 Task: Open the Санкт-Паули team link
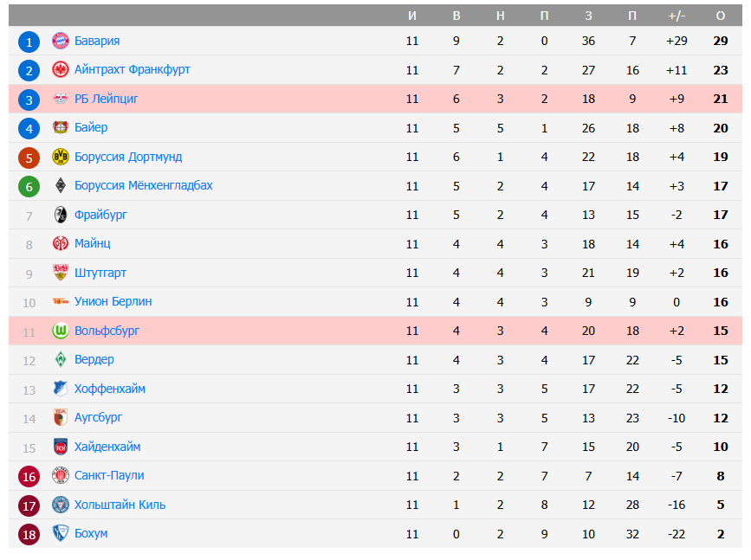coord(109,475)
